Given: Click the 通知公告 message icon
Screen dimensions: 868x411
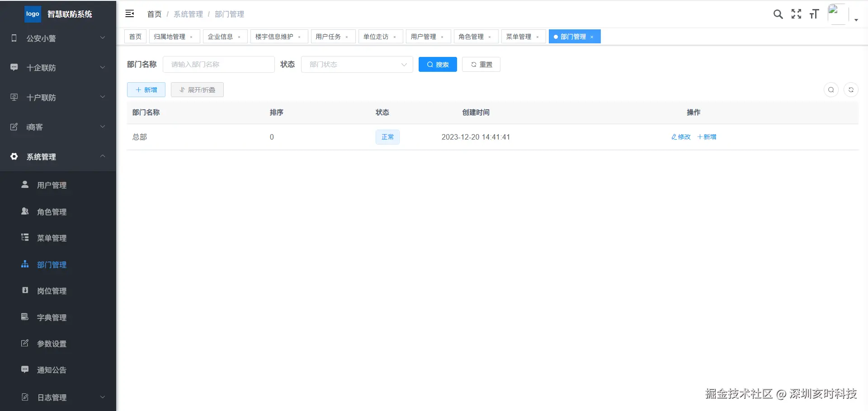Looking at the screenshot, I should (25, 369).
